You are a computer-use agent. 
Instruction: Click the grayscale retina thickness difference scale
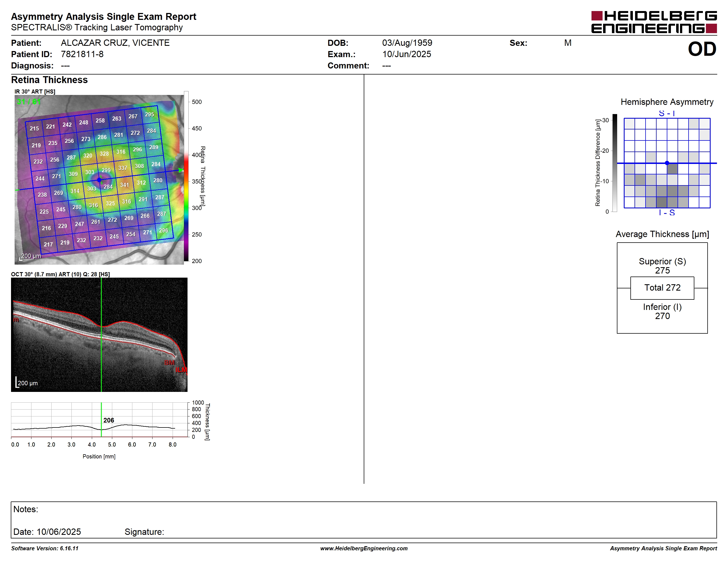[615, 163]
